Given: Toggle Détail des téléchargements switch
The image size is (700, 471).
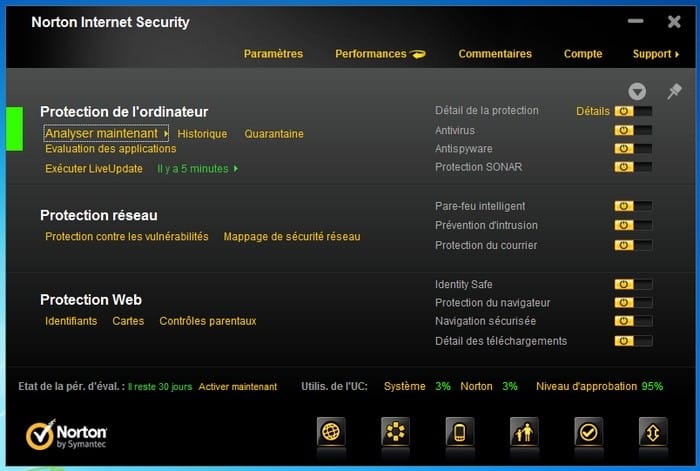Looking at the screenshot, I should click(x=633, y=341).
